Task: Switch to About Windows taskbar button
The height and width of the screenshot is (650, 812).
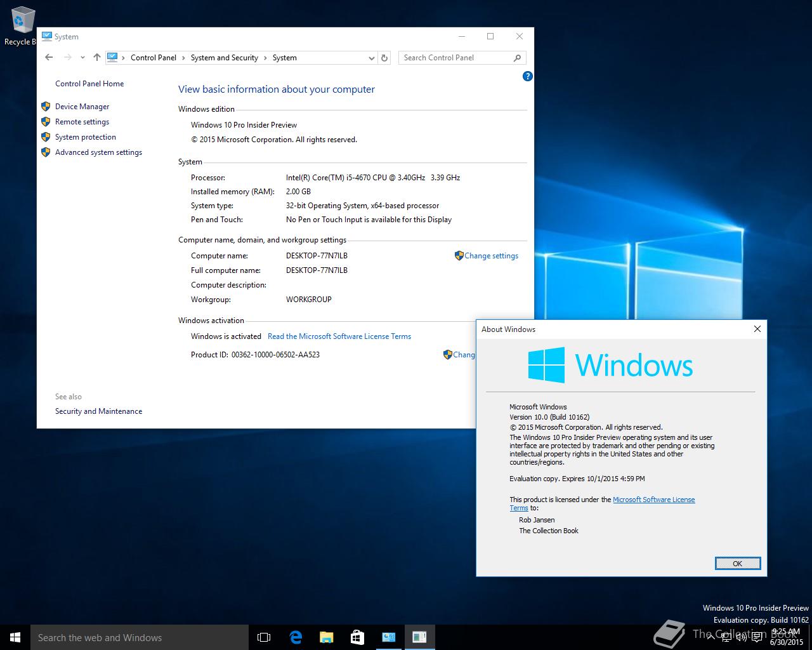Action: pos(419,637)
